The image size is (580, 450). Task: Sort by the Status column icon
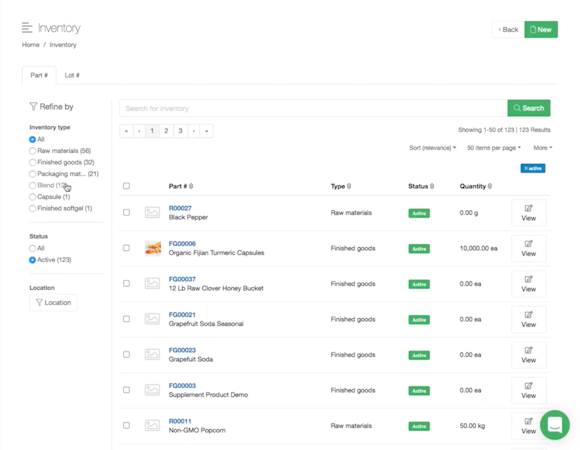[432, 186]
